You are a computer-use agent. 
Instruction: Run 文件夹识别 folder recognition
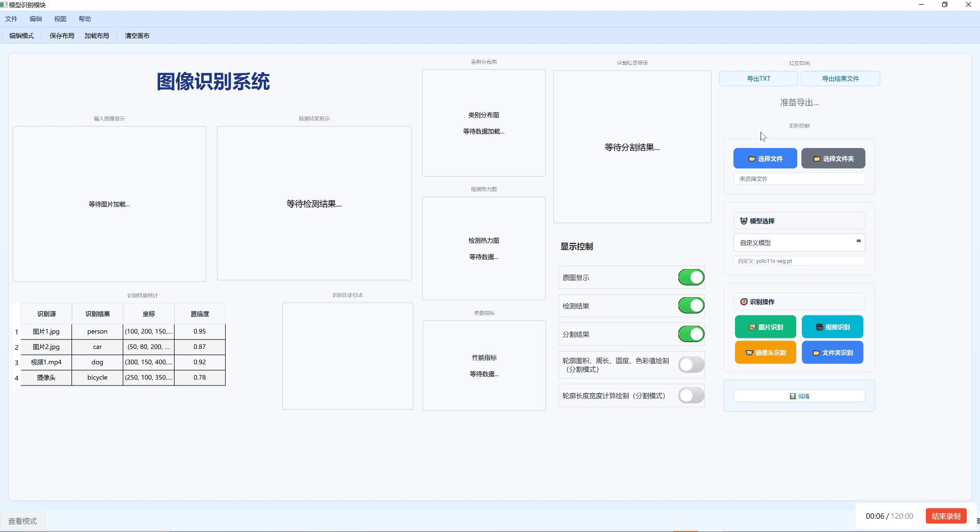pos(832,352)
